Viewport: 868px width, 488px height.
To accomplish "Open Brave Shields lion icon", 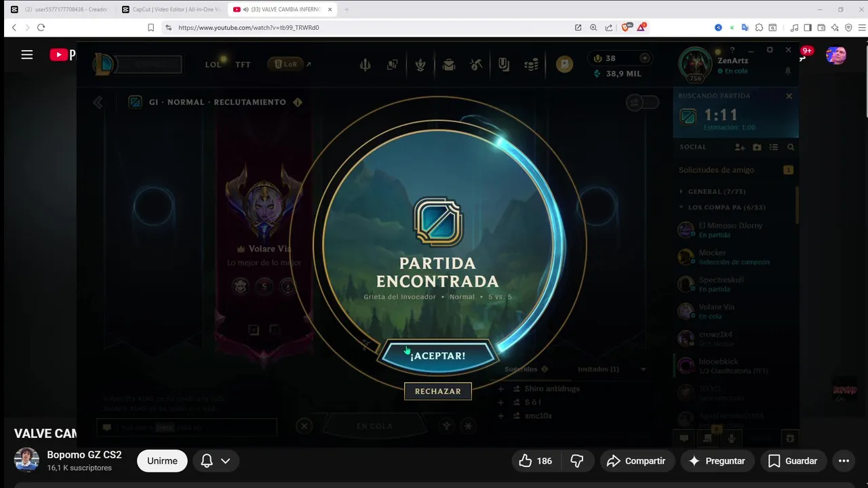I will [627, 27].
